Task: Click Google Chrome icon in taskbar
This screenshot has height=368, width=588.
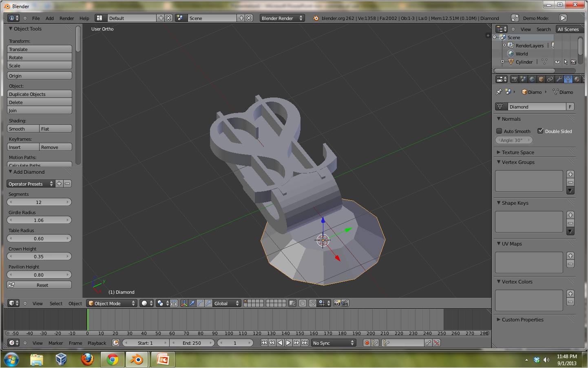Action: pyautogui.click(x=113, y=359)
